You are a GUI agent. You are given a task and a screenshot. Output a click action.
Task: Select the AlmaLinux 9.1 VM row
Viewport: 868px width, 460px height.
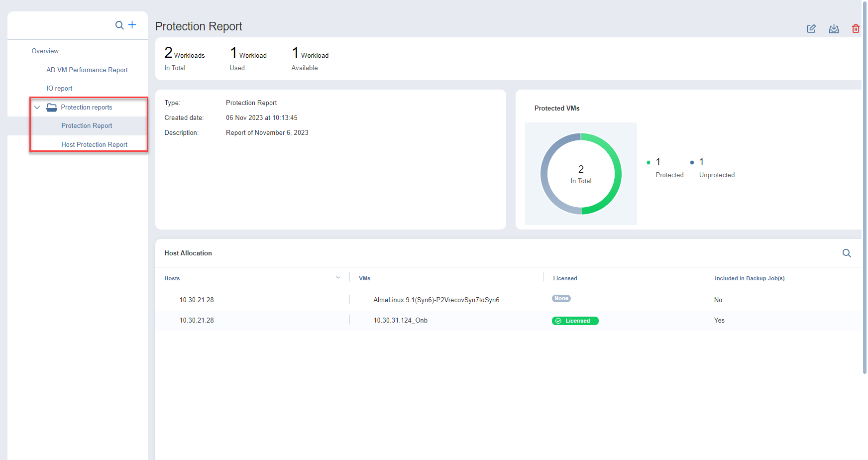[436, 300]
